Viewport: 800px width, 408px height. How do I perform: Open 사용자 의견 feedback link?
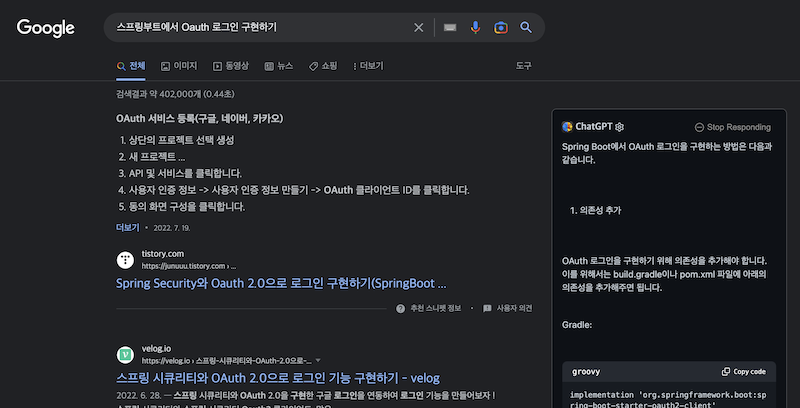point(508,309)
